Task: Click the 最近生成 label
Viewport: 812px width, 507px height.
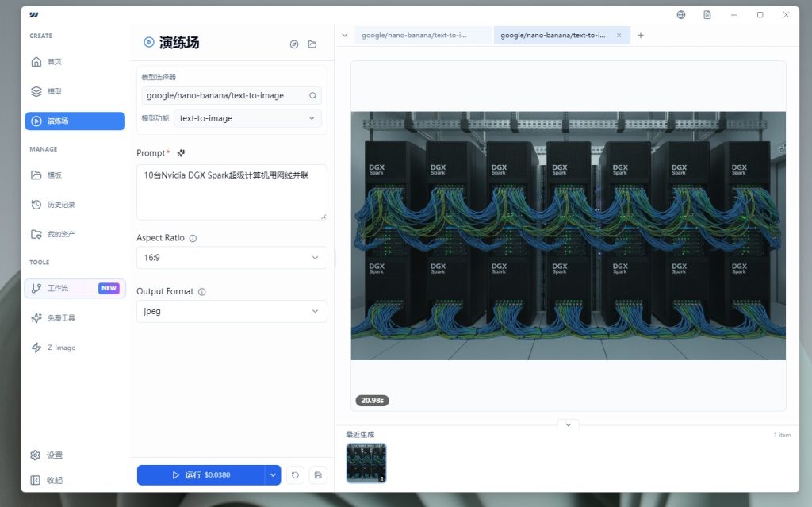Action: click(360, 435)
